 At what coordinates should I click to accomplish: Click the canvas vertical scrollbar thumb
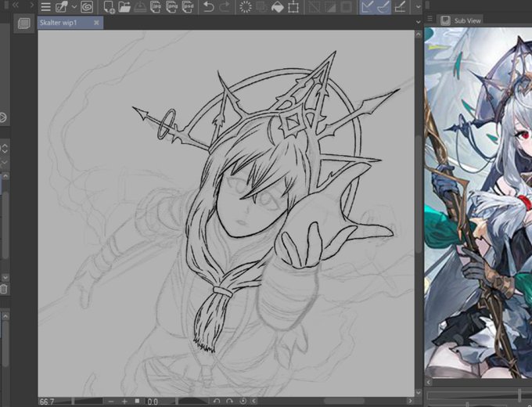[x=418, y=194]
